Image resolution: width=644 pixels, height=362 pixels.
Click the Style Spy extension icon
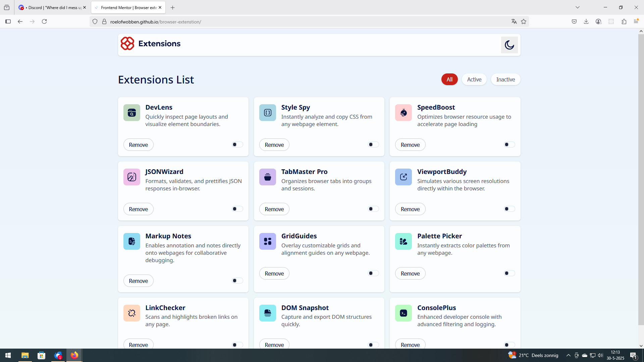pos(267,113)
